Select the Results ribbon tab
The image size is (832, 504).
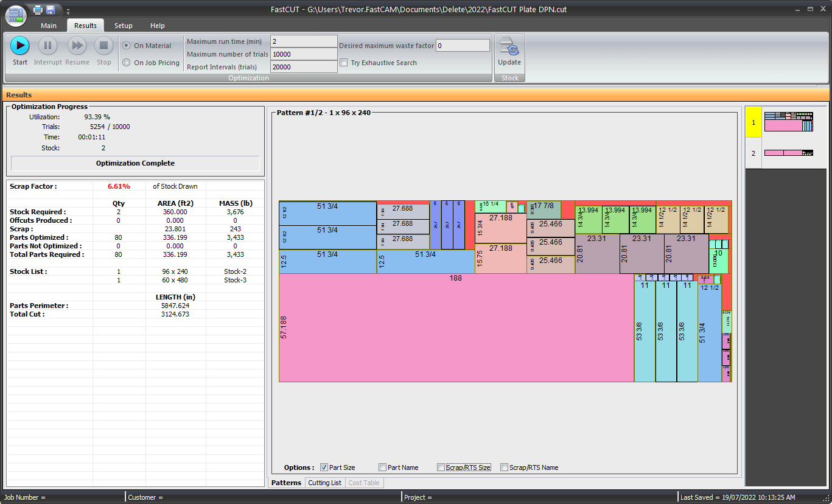(x=85, y=26)
